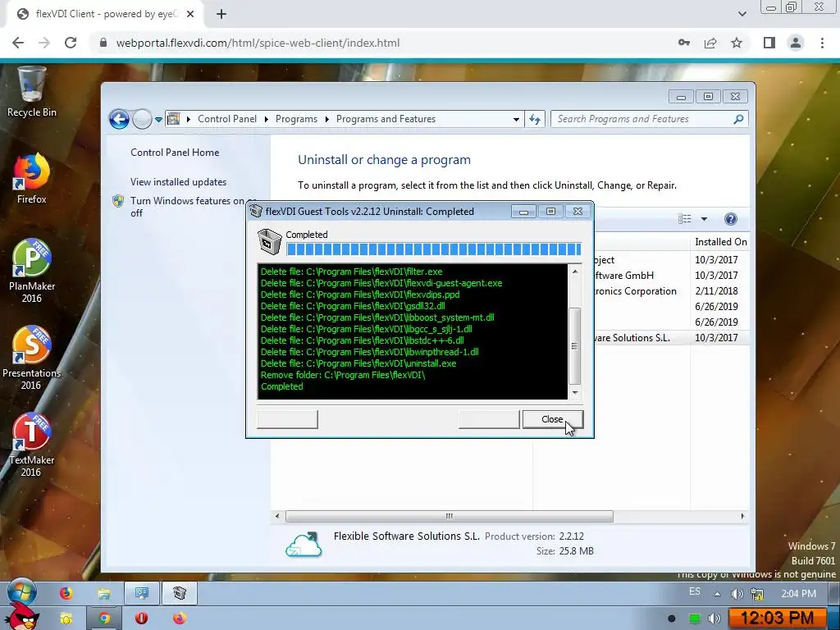Switch to flexVDI uninstaller taskbar button
The height and width of the screenshot is (630, 840).
point(180,593)
